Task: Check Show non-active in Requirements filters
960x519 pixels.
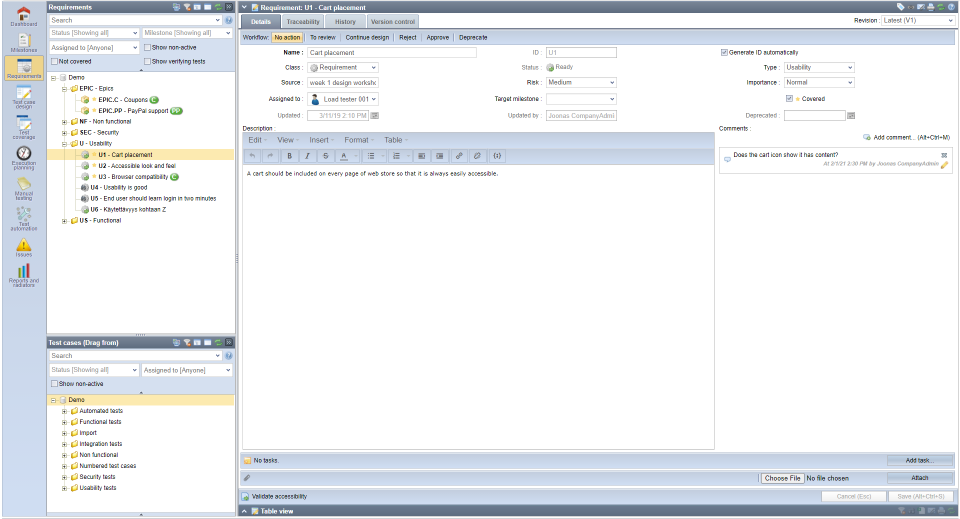Action: pyautogui.click(x=147, y=47)
